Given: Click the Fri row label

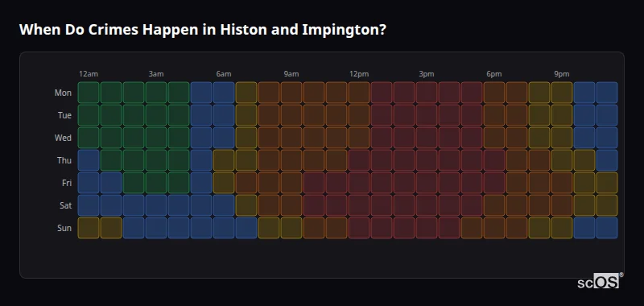Looking at the screenshot, I should click(x=67, y=183).
